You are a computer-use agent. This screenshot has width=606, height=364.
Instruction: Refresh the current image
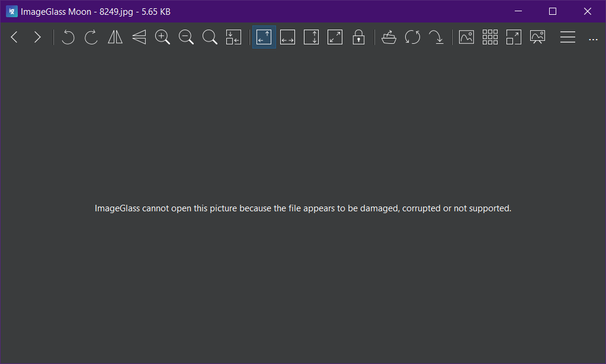tap(413, 37)
